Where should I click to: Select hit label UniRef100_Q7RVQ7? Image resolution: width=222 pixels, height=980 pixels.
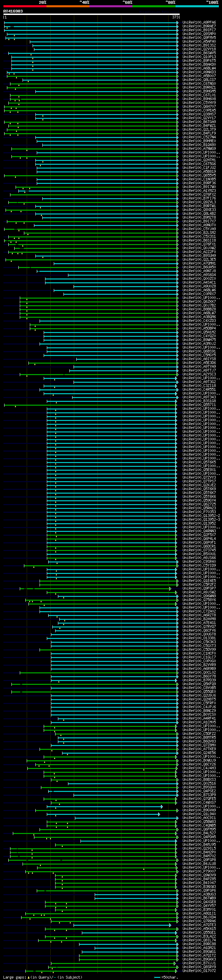pos(199,626)
